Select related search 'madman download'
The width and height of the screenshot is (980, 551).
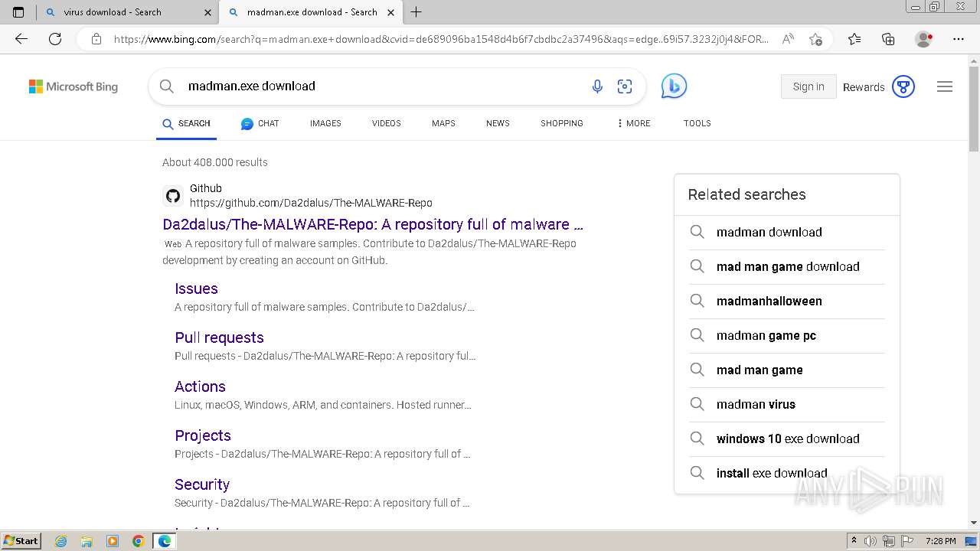click(787, 232)
